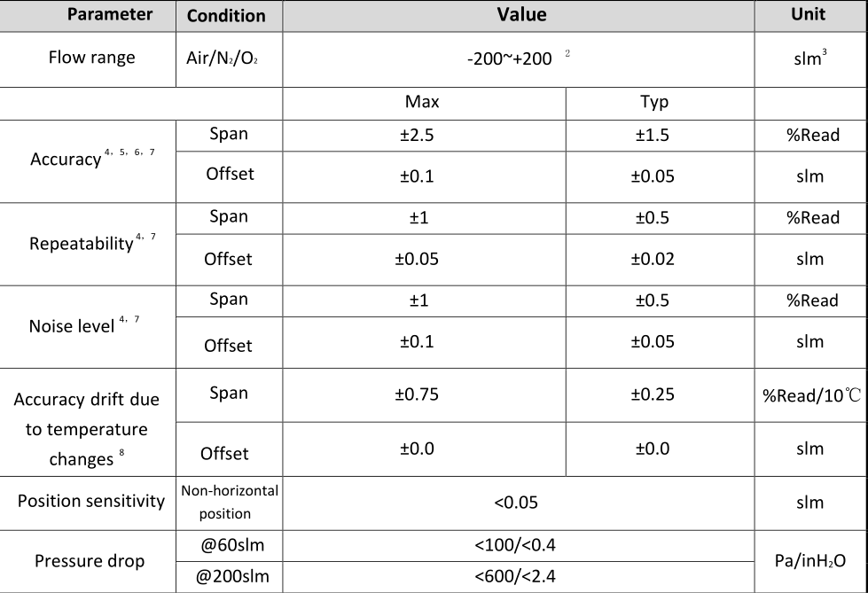This screenshot has height=593, width=868.
Task: Select the <600/<2.4 pressure drop value
Action: [515, 578]
